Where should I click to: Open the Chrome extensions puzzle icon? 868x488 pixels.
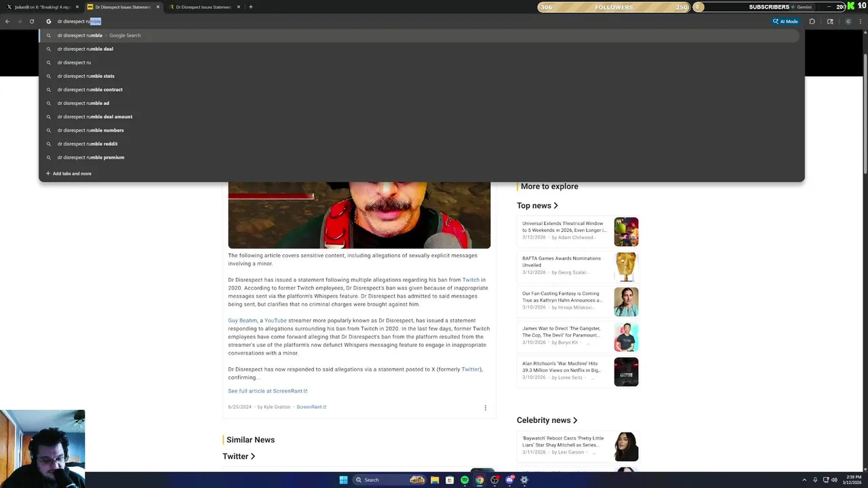[x=812, y=21]
